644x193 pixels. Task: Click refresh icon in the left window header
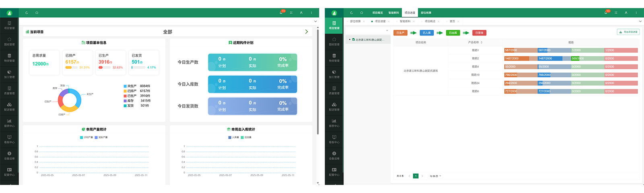point(27,12)
